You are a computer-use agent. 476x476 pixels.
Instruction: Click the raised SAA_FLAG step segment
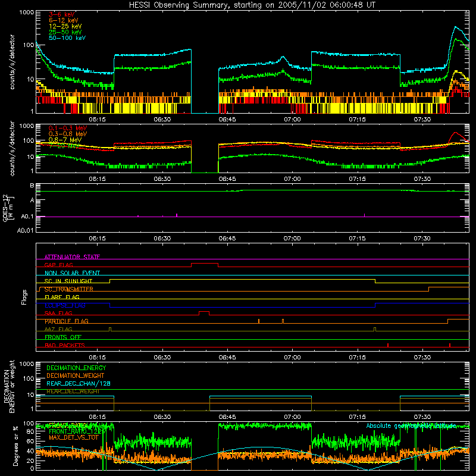pos(204,312)
